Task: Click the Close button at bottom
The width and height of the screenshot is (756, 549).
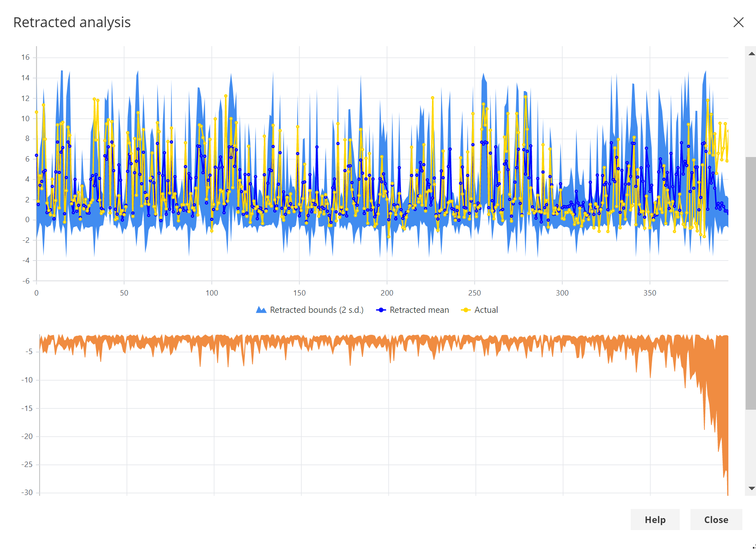Action: (x=716, y=520)
